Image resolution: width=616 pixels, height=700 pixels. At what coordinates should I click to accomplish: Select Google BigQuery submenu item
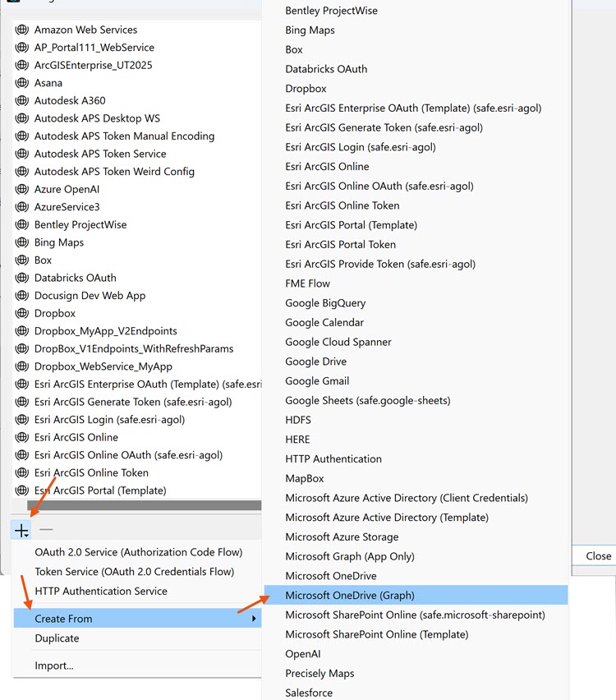pos(325,303)
